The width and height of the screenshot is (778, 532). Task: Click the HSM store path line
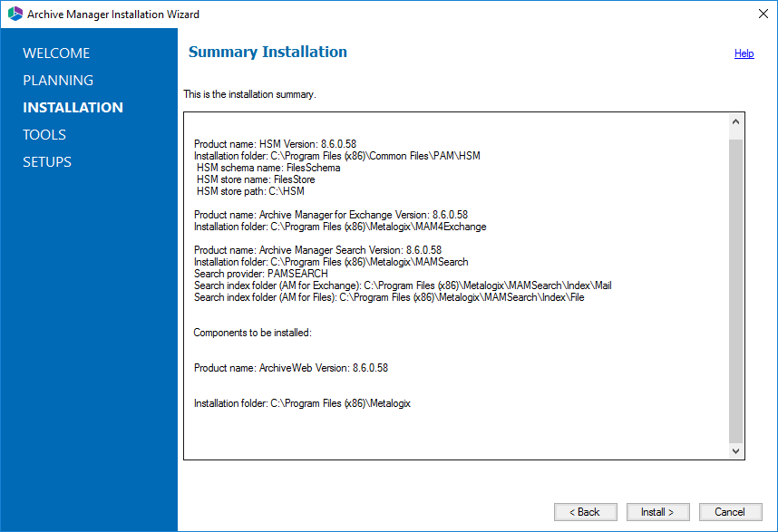(x=250, y=191)
